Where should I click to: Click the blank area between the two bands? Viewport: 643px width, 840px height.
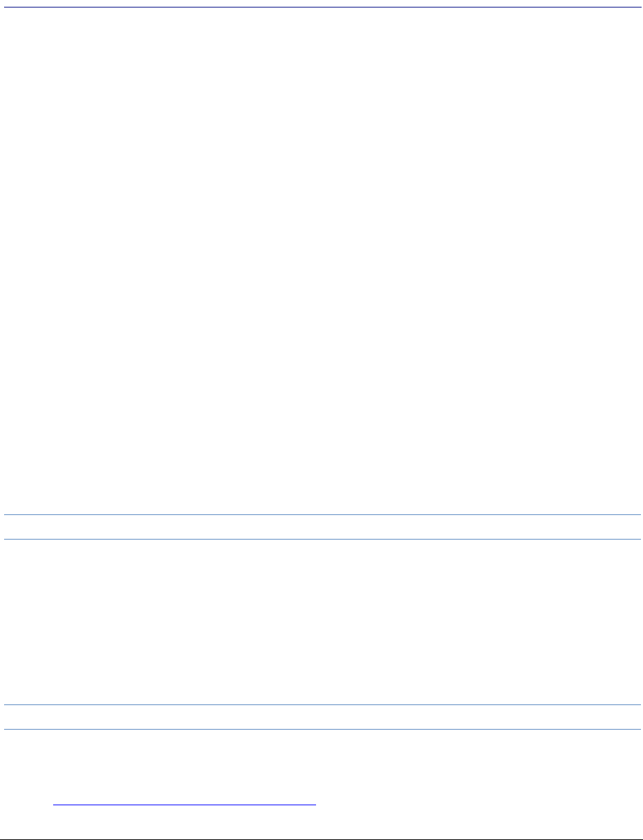click(x=321, y=622)
